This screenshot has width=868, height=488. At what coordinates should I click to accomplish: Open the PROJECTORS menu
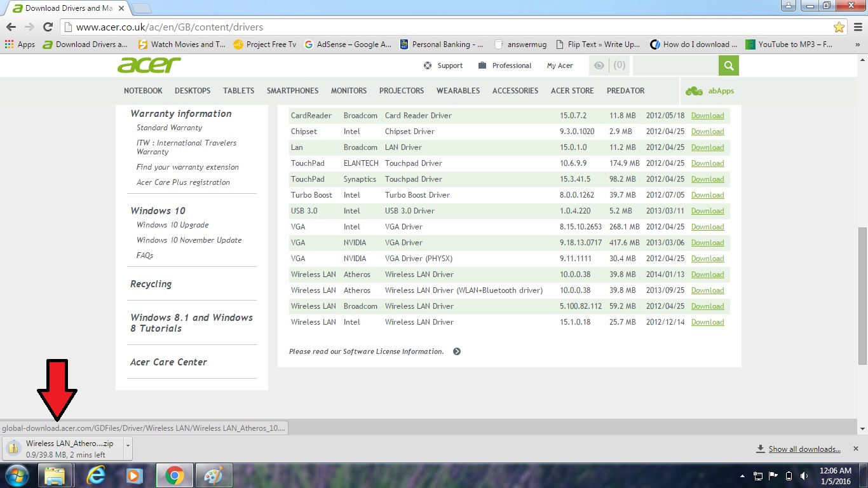click(402, 91)
